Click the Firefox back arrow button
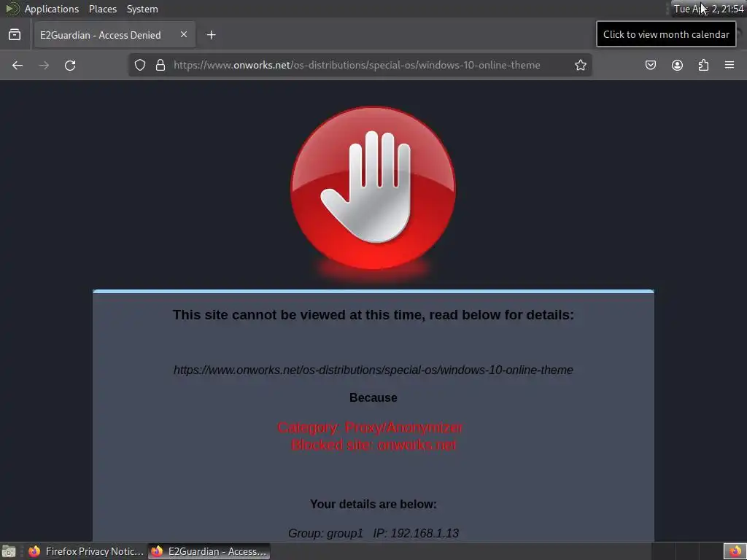Viewport: 747px width, 560px height. coord(18,65)
